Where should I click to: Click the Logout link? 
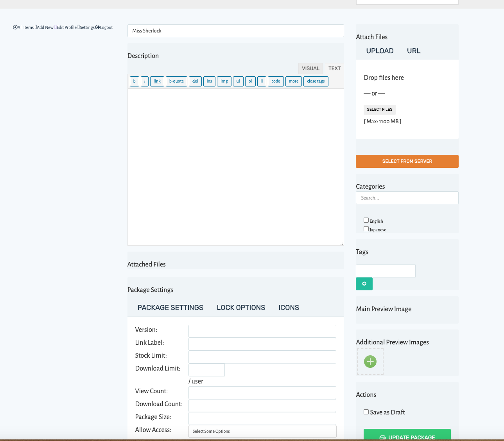[104, 27]
